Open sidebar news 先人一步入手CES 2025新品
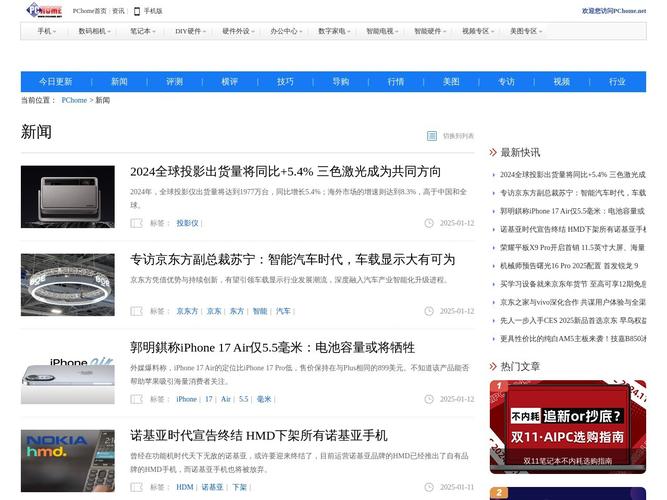The width and height of the screenshot is (667, 500). [573, 321]
